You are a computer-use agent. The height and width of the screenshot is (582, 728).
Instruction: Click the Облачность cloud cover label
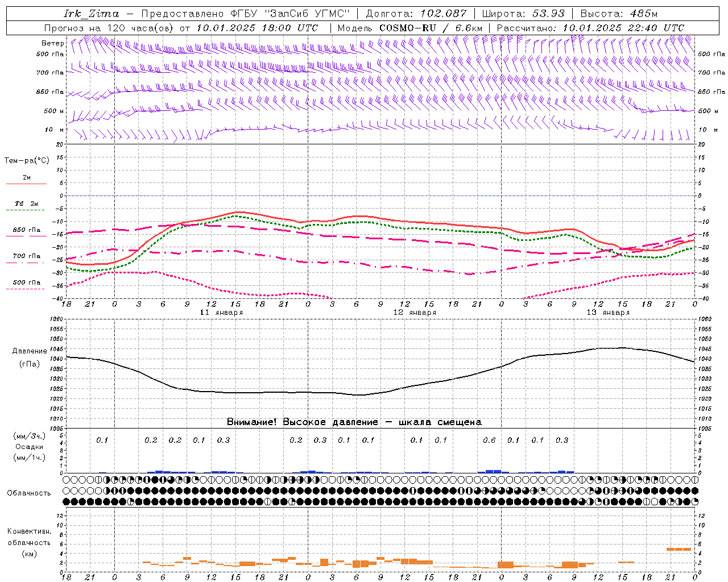pyautogui.click(x=29, y=493)
